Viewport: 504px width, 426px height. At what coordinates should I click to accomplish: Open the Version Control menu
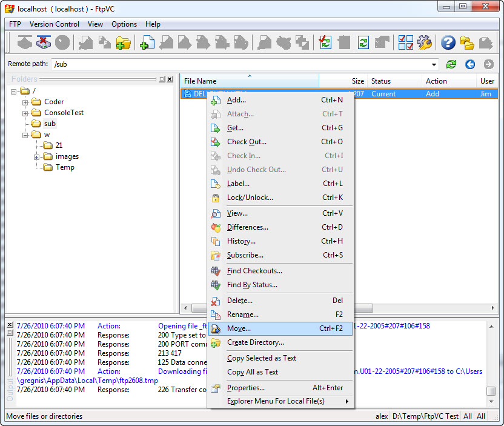pyautogui.click(x=55, y=24)
